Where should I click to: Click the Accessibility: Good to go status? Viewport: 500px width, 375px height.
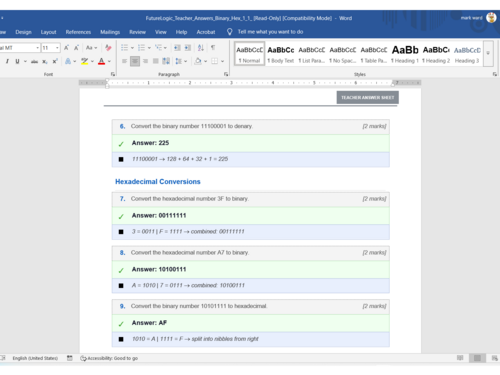(109, 358)
